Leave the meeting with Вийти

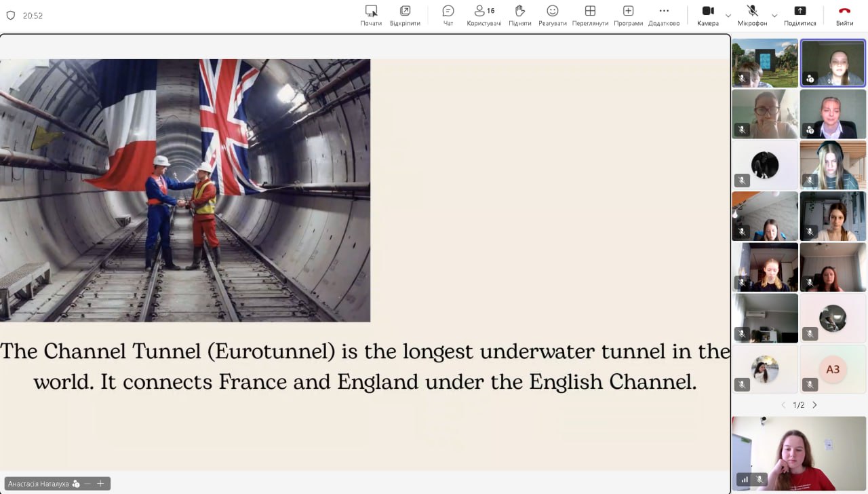tap(844, 15)
